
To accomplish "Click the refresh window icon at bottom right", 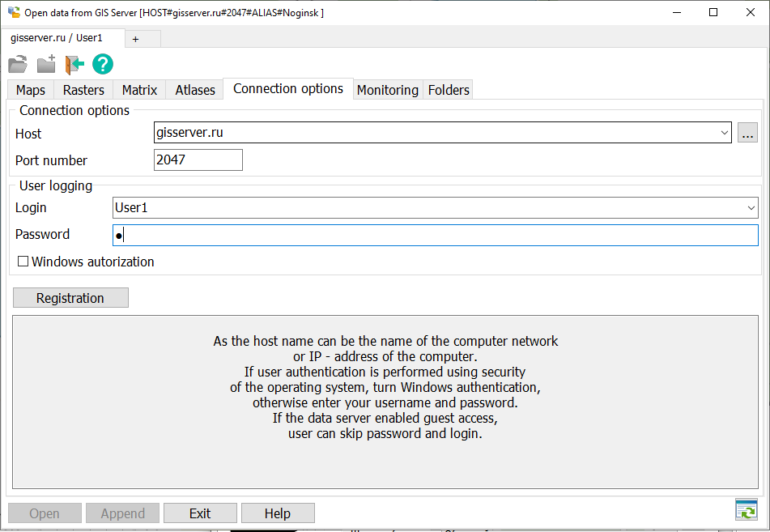I will click(746, 510).
